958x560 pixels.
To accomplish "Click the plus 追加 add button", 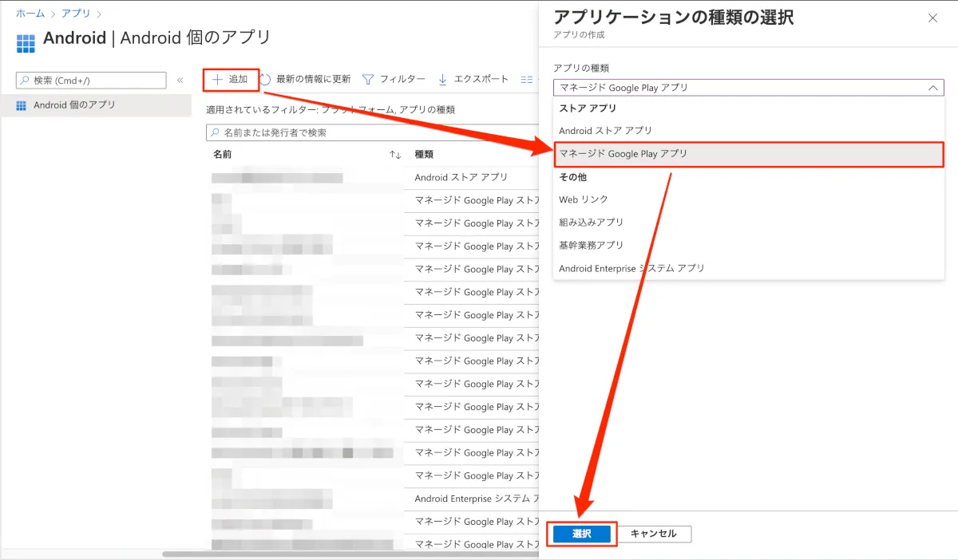I will (x=230, y=79).
